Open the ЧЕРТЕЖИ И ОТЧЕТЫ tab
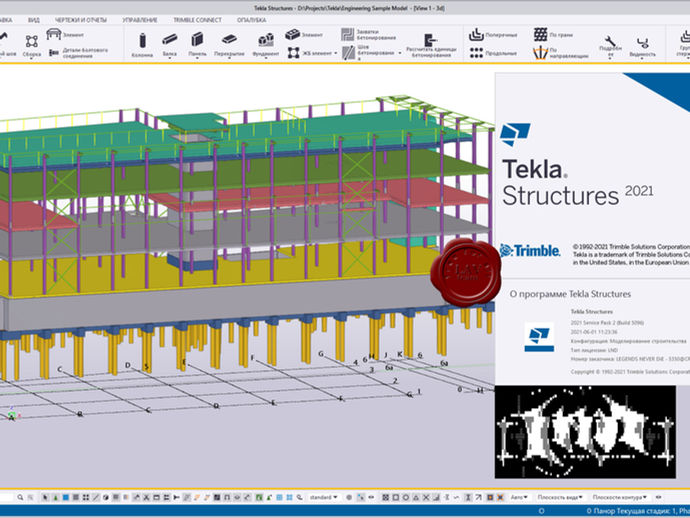 (x=81, y=20)
